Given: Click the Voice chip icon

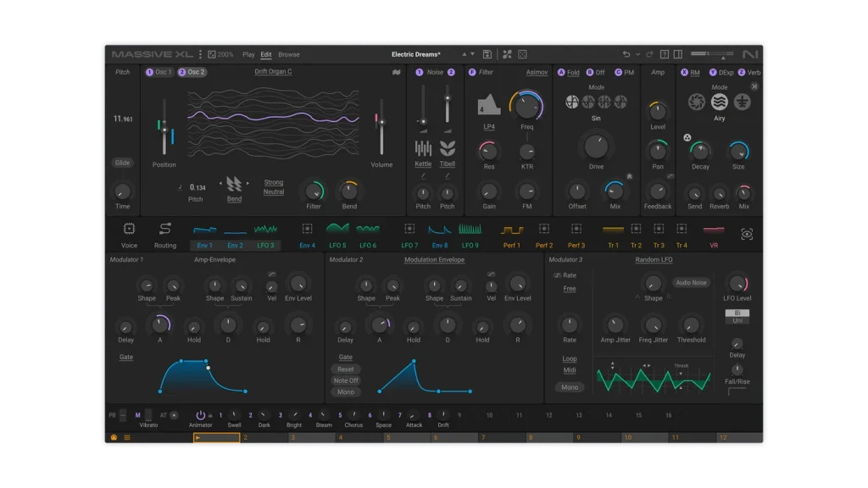Looking at the screenshot, I should click(x=129, y=229).
